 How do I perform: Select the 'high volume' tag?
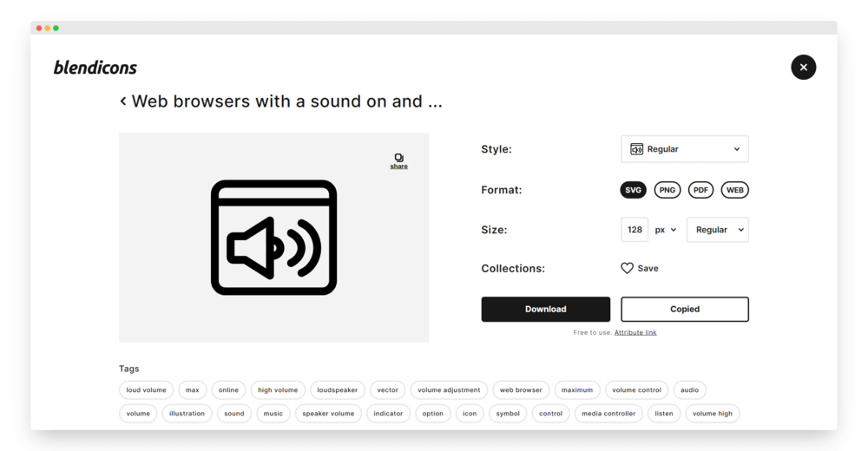point(278,390)
